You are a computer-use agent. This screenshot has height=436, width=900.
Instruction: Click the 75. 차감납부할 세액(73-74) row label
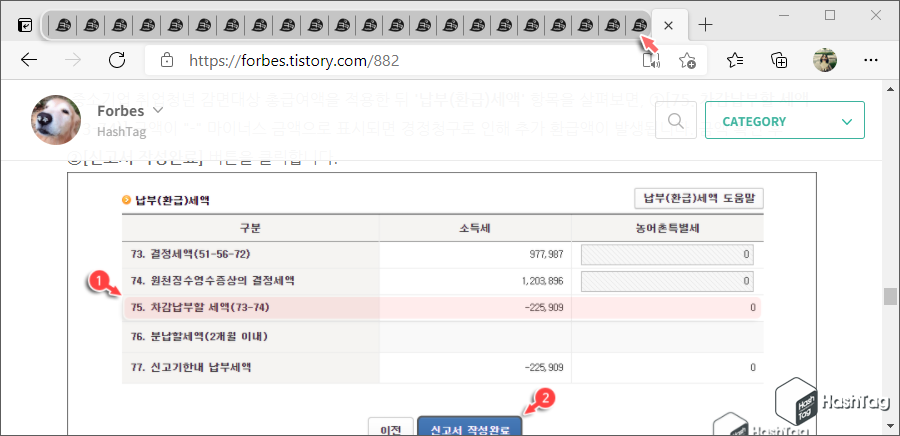pyautogui.click(x=200, y=308)
